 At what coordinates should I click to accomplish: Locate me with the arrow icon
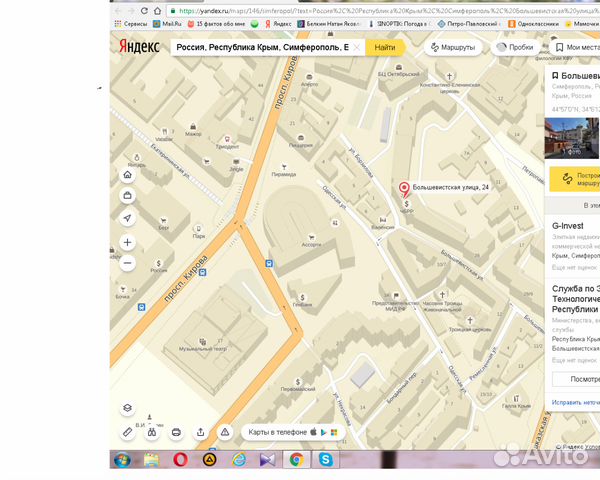[127, 218]
